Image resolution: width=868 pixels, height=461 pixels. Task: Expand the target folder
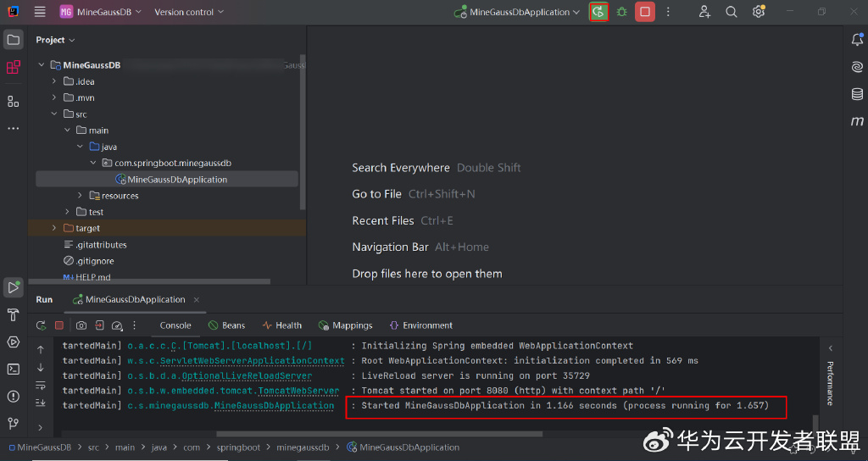[53, 228]
